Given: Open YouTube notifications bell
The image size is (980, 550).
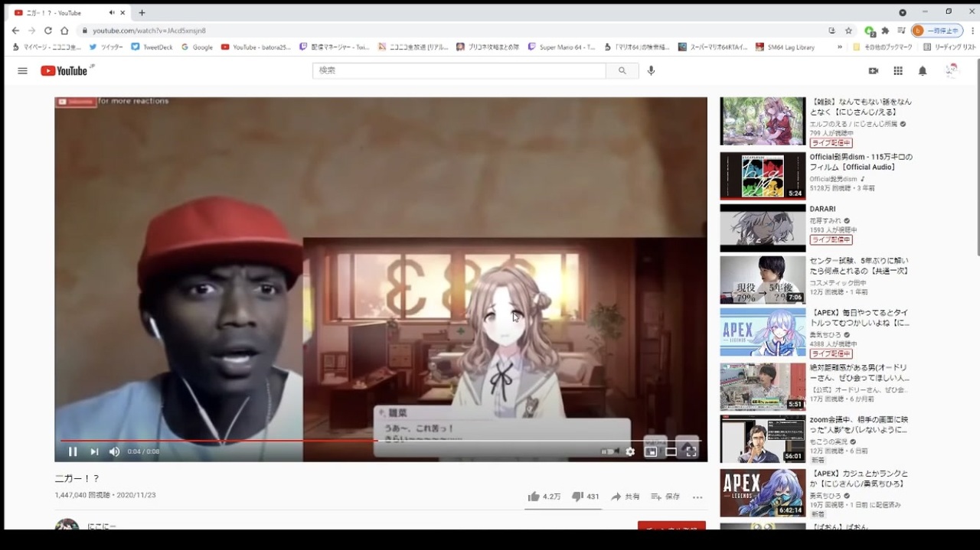Looking at the screenshot, I should tap(923, 70).
